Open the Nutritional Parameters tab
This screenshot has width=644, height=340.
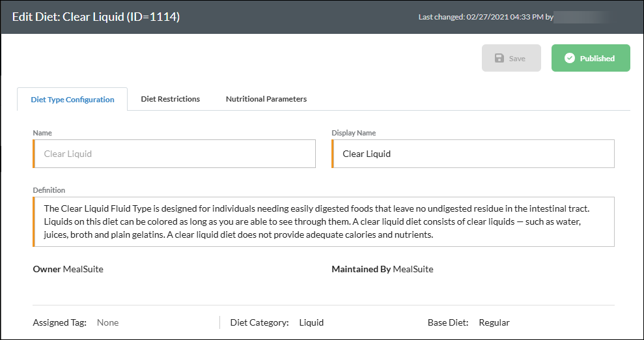(x=266, y=99)
